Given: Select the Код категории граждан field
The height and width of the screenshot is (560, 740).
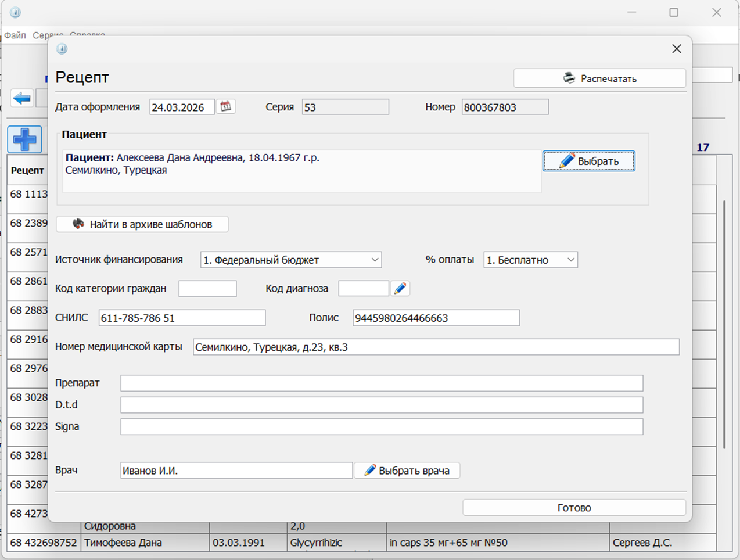Looking at the screenshot, I should tap(207, 289).
